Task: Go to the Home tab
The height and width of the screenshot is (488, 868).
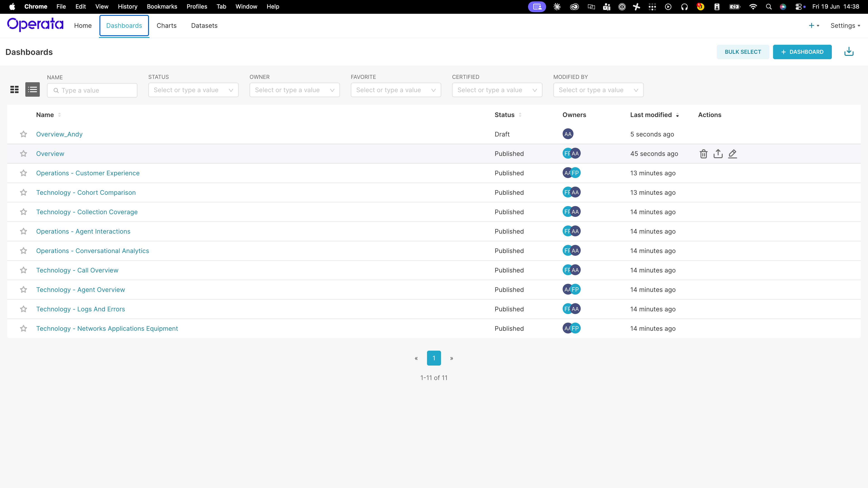Action: coord(83,26)
